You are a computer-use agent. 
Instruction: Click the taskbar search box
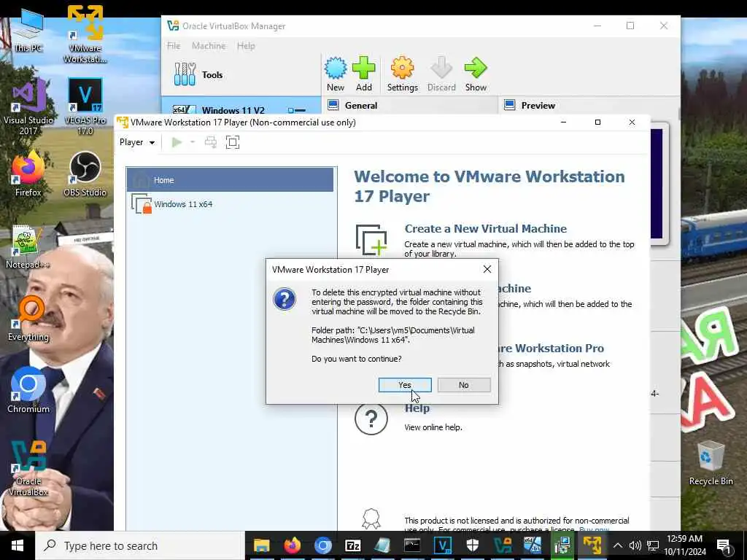coord(139,545)
